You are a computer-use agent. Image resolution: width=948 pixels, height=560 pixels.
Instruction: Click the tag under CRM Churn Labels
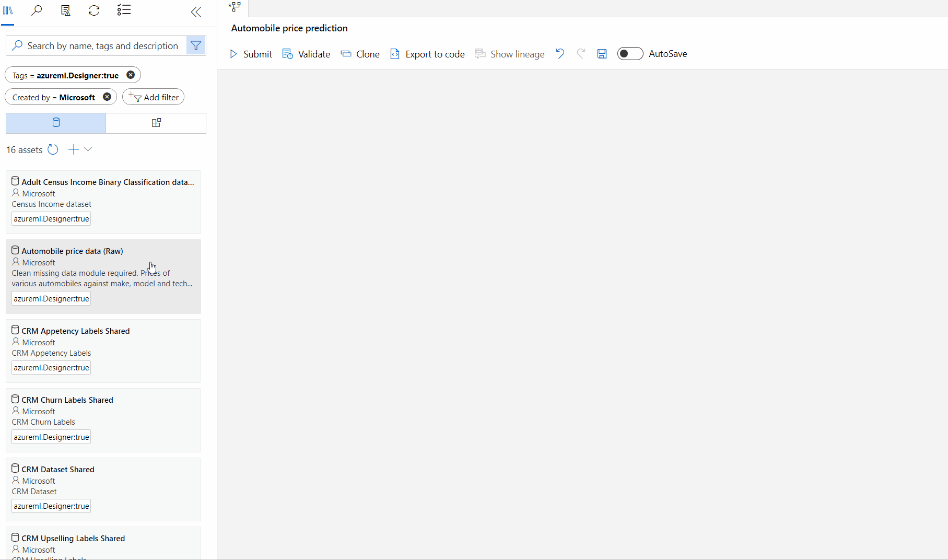click(51, 437)
